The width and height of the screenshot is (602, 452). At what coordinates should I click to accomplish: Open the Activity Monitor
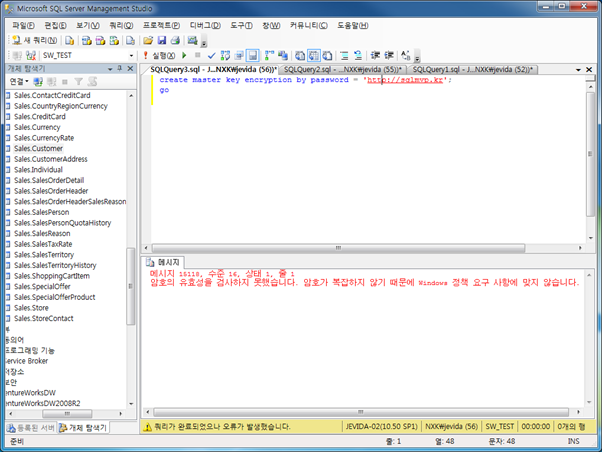point(192,40)
